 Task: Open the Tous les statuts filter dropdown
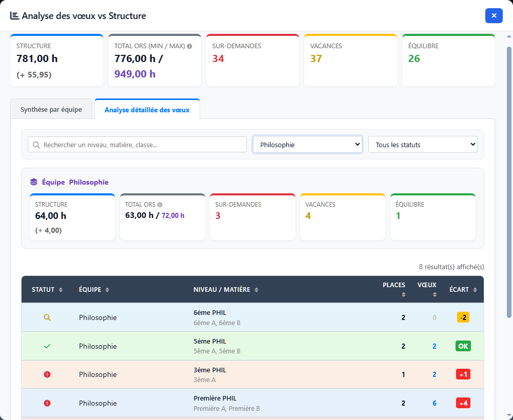pos(423,145)
